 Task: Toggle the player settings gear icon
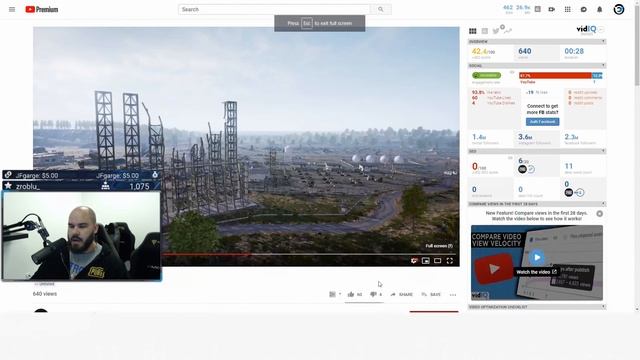(x=414, y=261)
